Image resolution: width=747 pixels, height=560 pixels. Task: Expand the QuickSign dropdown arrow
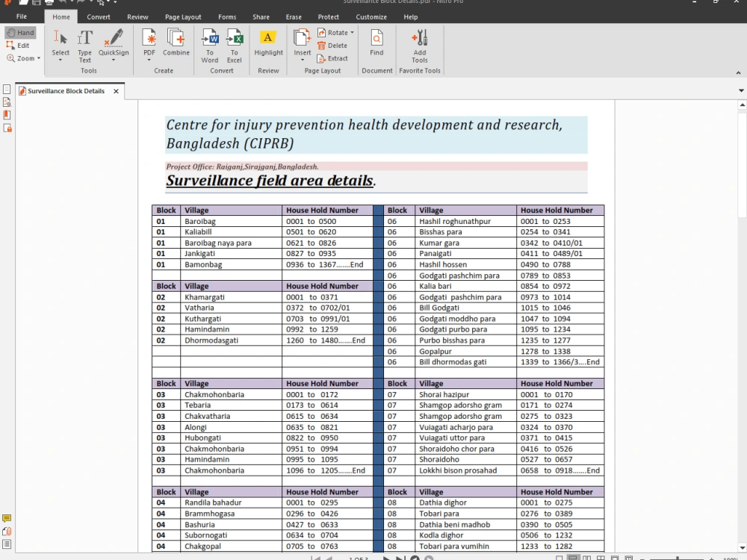pyautogui.click(x=114, y=60)
